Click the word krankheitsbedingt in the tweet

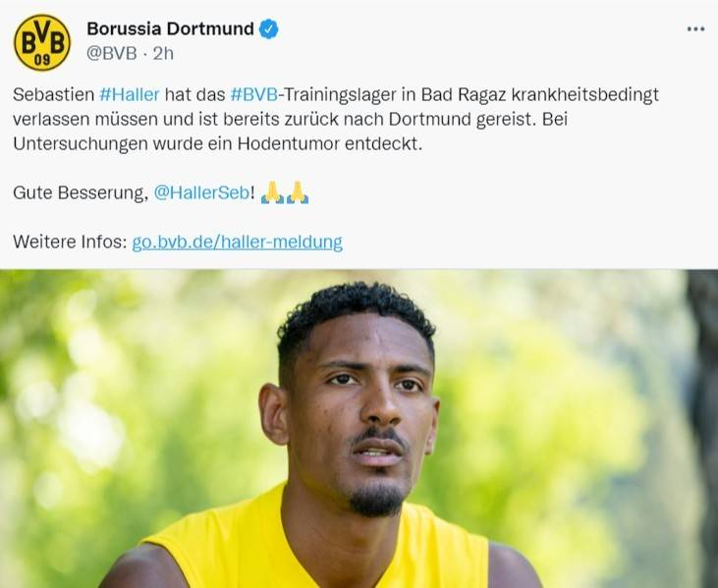[x=584, y=94]
